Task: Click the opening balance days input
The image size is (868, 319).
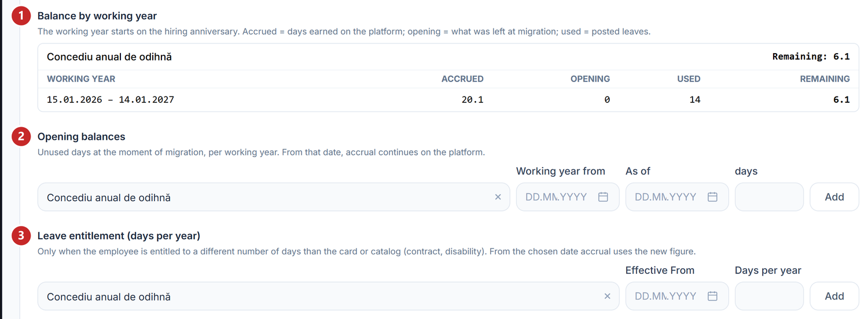Action: [x=769, y=197]
